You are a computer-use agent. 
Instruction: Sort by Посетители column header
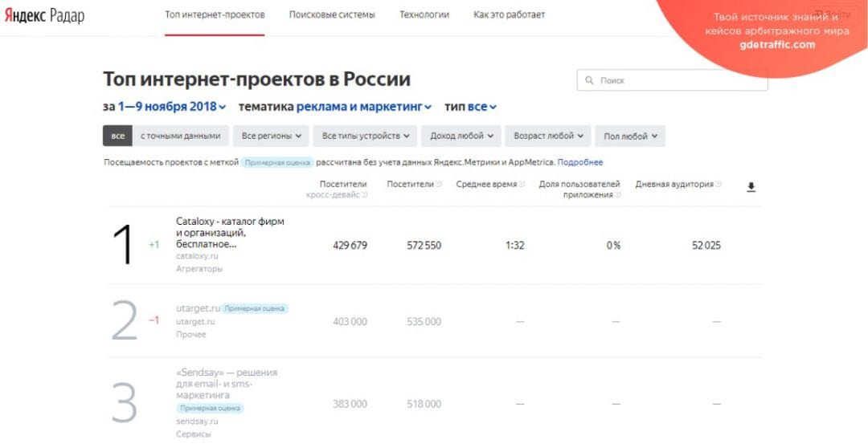410,184
